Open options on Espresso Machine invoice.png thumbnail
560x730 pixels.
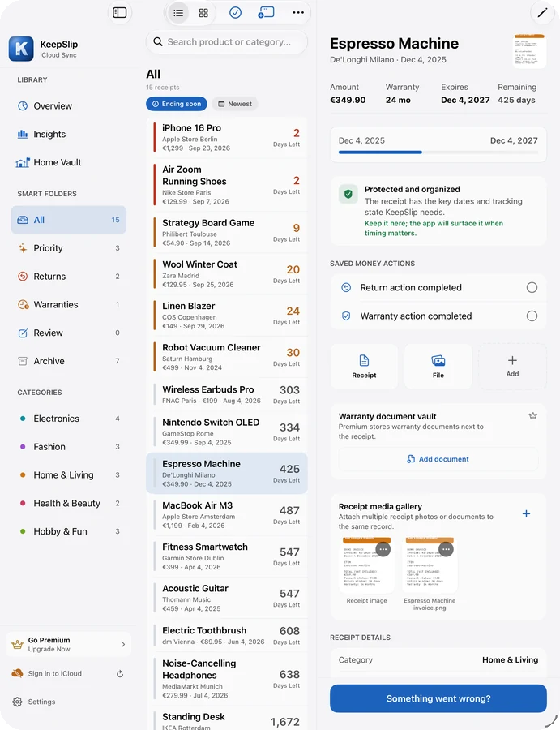tap(446, 549)
